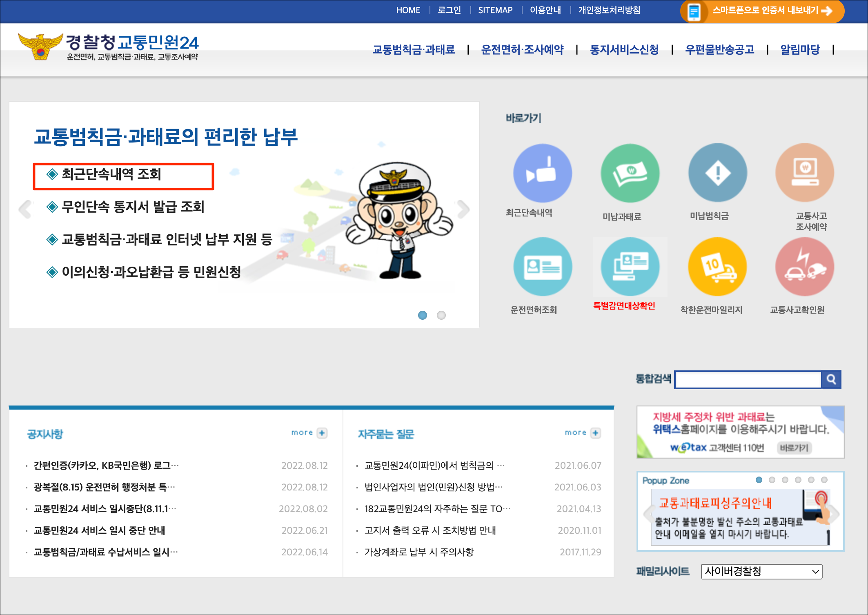The width and height of the screenshot is (868, 615).
Task: Open the 교통사고확인원 crash icon
Action: tap(805, 267)
